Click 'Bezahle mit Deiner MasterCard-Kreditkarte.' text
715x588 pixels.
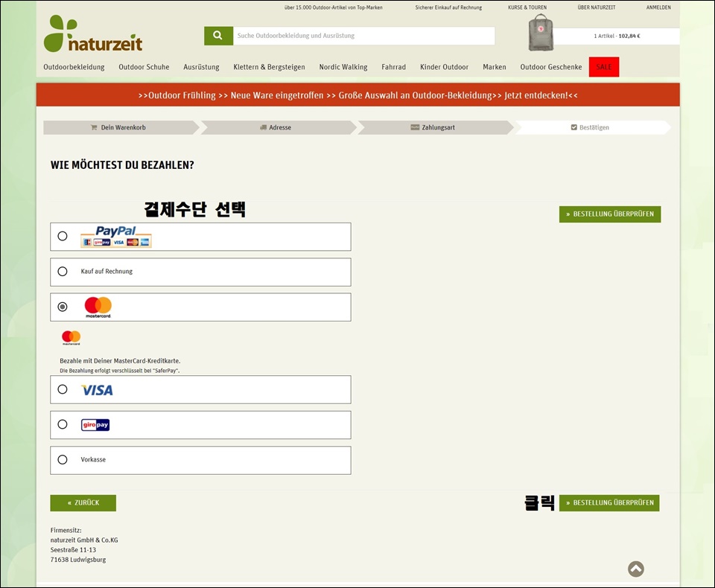[120, 360]
